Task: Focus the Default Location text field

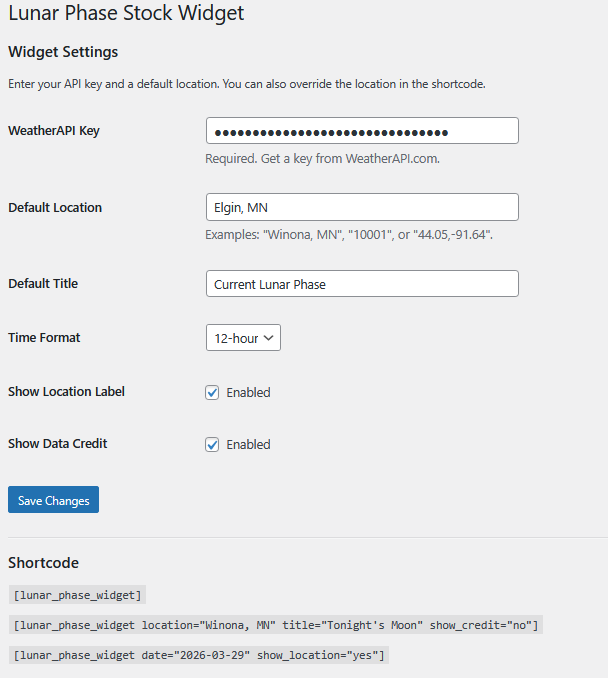Action: (x=362, y=207)
